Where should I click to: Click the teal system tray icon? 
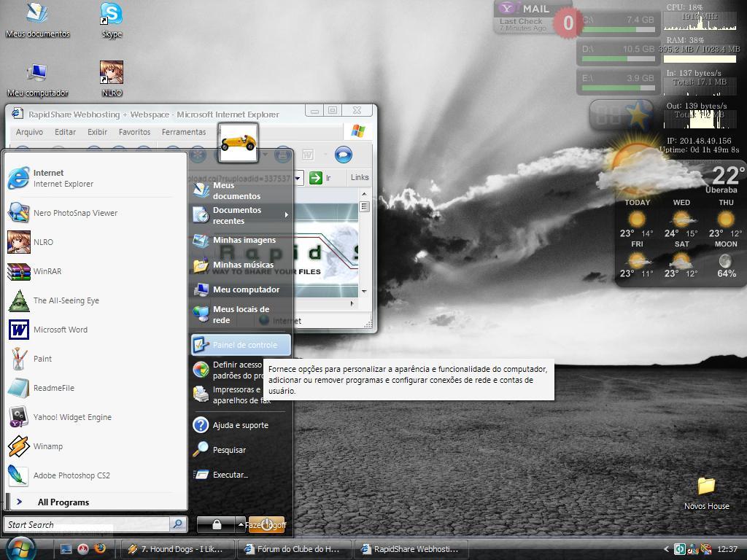click(679, 549)
